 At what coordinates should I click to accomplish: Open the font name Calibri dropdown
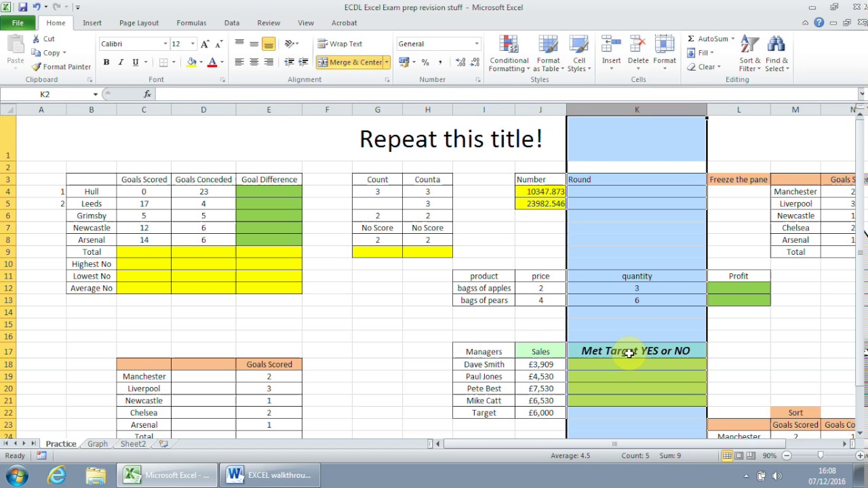pos(165,43)
